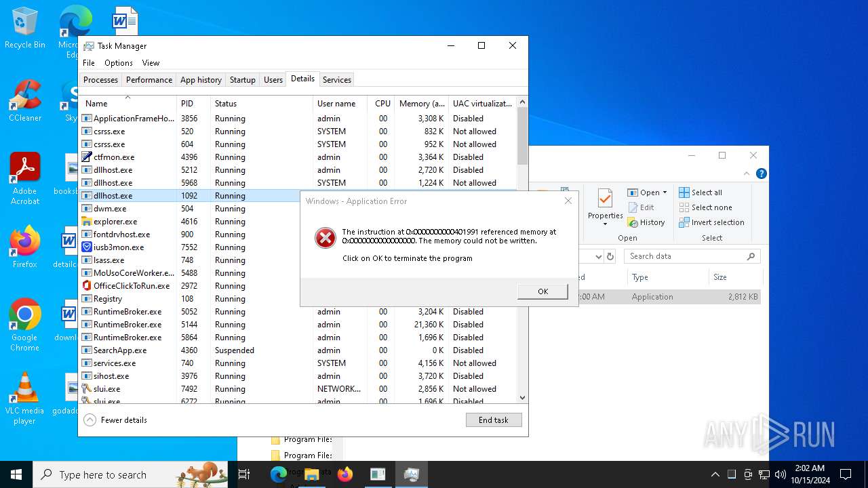
Task: Click the Windows Start button
Action: [x=16, y=474]
